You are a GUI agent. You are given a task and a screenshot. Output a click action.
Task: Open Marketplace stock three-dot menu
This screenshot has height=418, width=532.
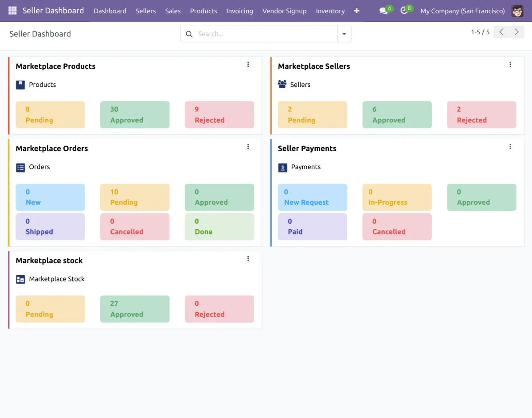click(248, 259)
